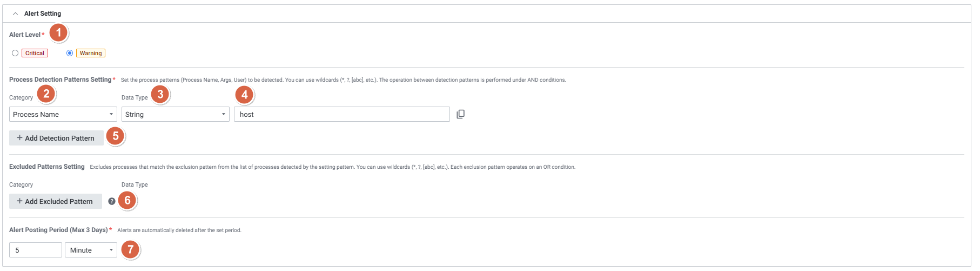The image size is (980, 271).
Task: Click the numbered badge 3 beside Data Type
Action: 160,94
